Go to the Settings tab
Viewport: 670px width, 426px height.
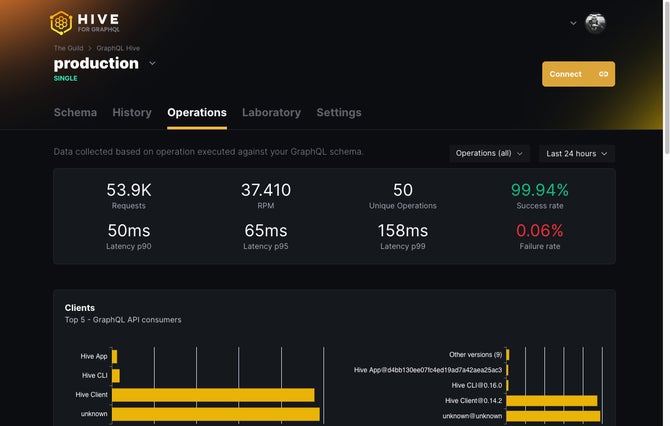339,112
